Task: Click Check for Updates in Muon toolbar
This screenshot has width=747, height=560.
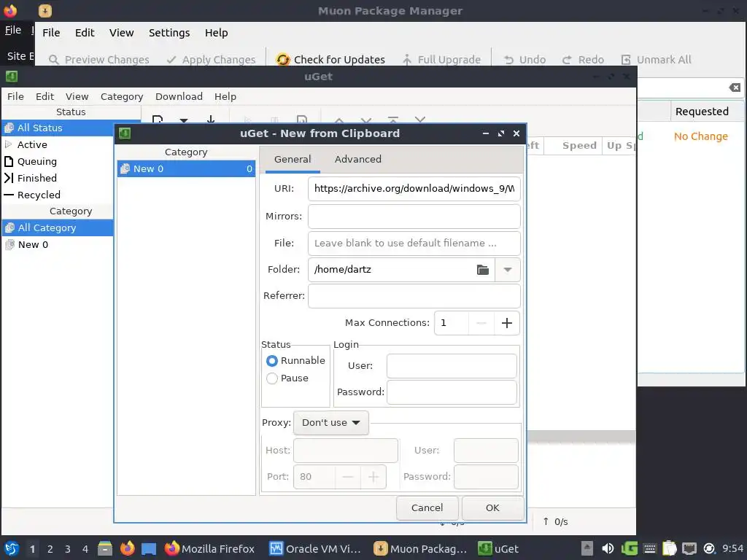Action: click(330, 60)
